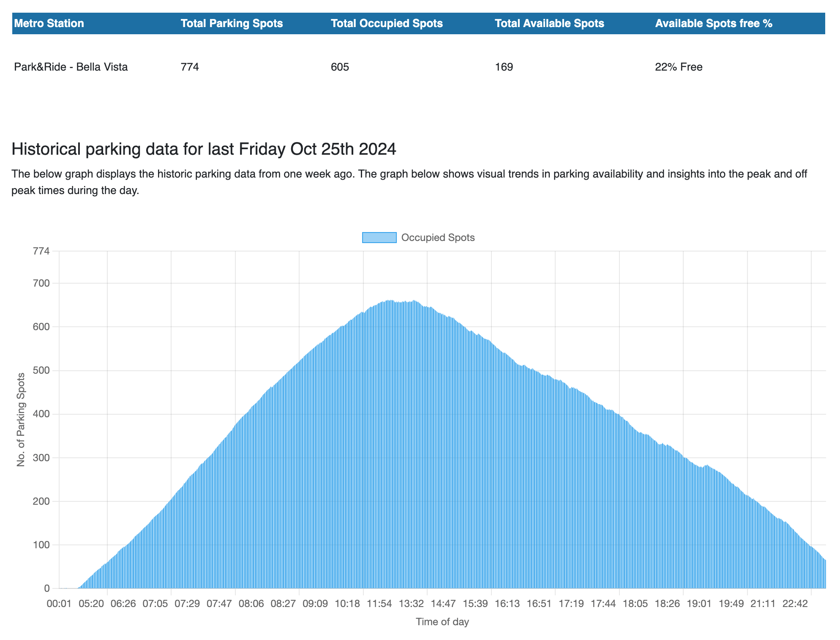Click the 10:18 time axis label
This screenshot has width=840, height=640.
[347, 604]
